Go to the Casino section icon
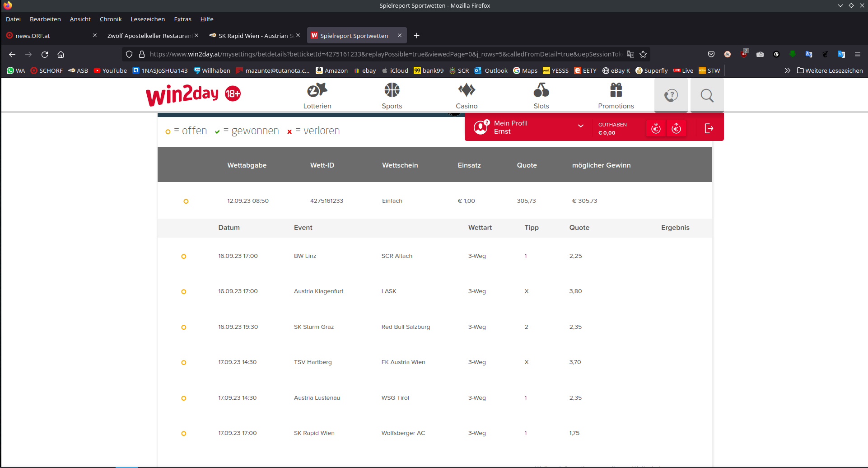Viewport: 868px width, 468px height. (467, 90)
